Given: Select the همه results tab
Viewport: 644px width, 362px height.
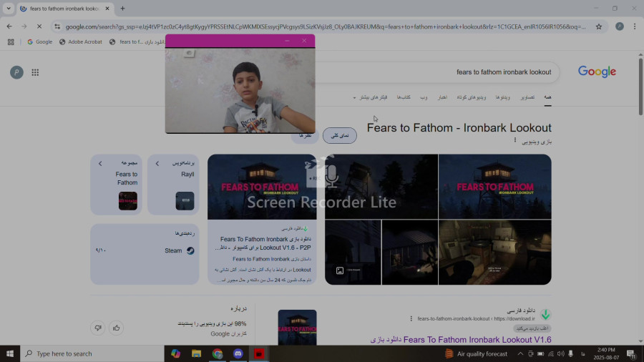Looking at the screenshot, I should tap(547, 98).
